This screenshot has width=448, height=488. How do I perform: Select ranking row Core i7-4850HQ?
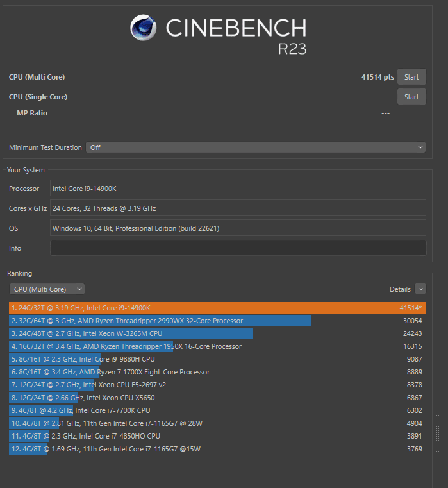tap(217, 436)
